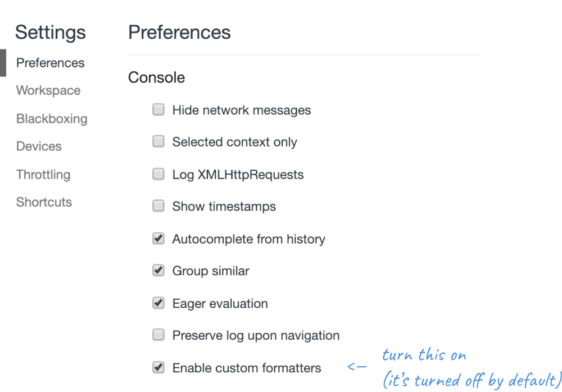Select the Devices settings tab
Viewport: 562px width, 392px height.
point(39,146)
